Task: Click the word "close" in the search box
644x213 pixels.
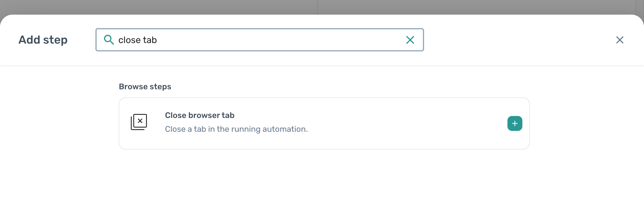Action: (129, 40)
